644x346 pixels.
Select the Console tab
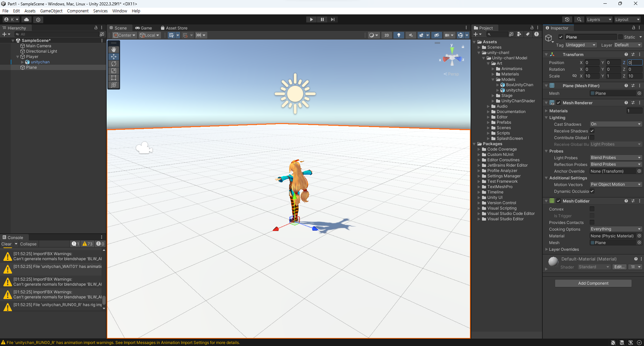click(x=13, y=237)
